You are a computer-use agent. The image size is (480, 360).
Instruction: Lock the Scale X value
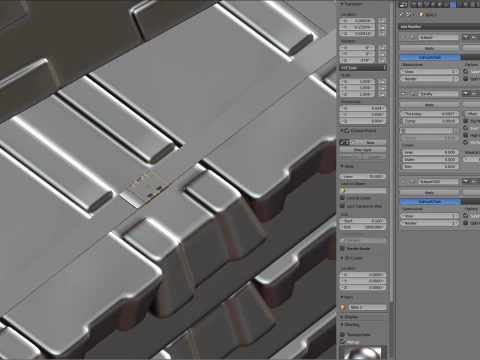[x=382, y=81]
